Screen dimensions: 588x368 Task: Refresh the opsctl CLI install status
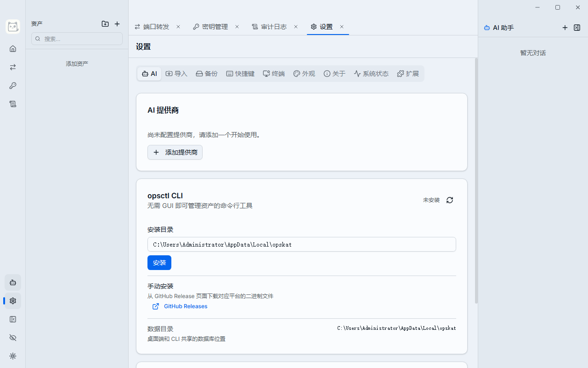(449, 200)
